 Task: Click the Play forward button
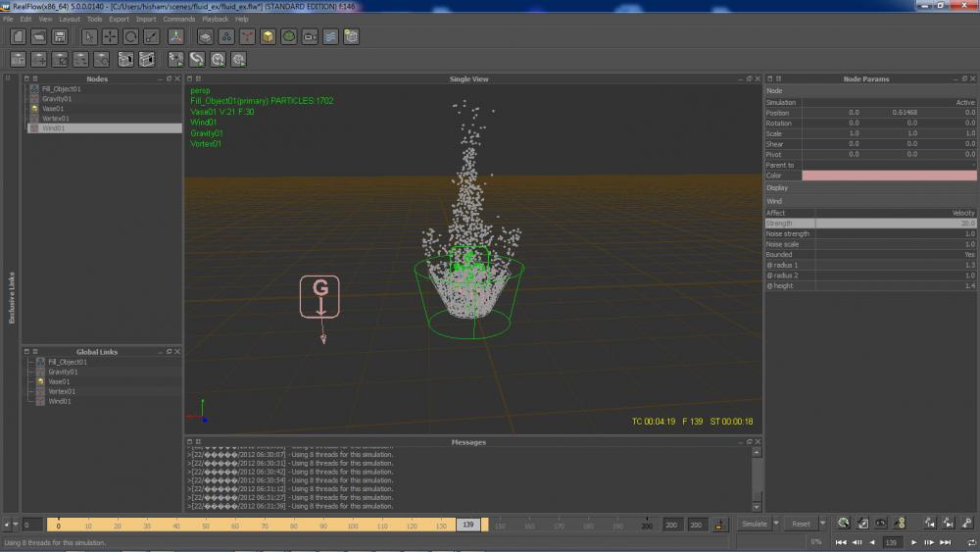pos(913,542)
